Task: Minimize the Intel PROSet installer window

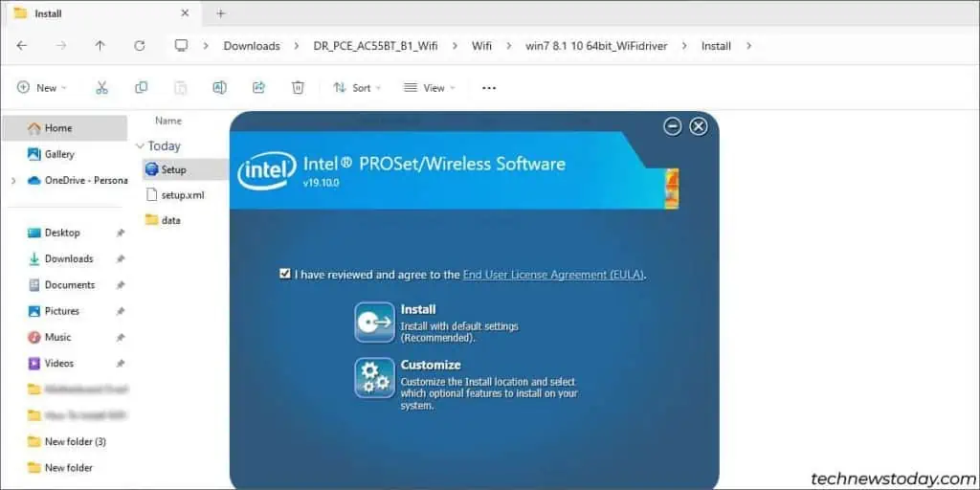Action: pyautogui.click(x=673, y=127)
